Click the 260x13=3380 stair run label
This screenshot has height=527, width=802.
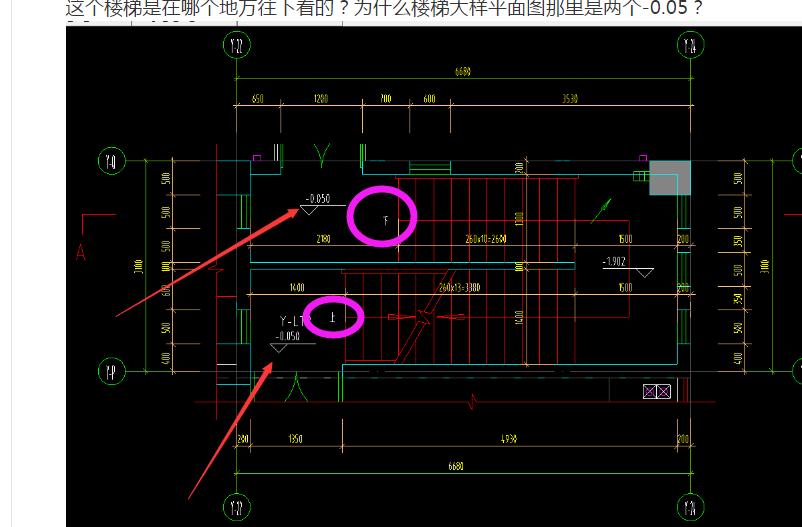click(x=459, y=288)
